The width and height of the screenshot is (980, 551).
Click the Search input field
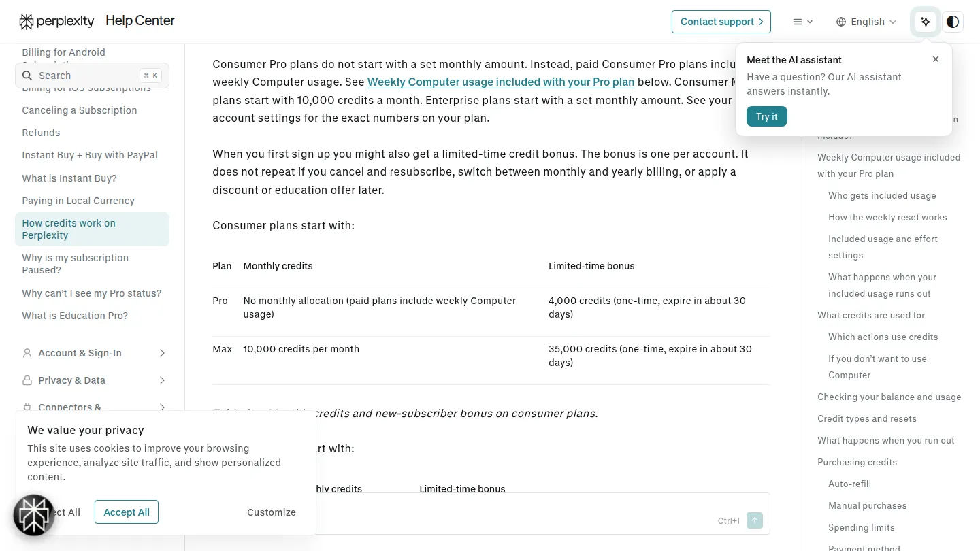(x=92, y=76)
